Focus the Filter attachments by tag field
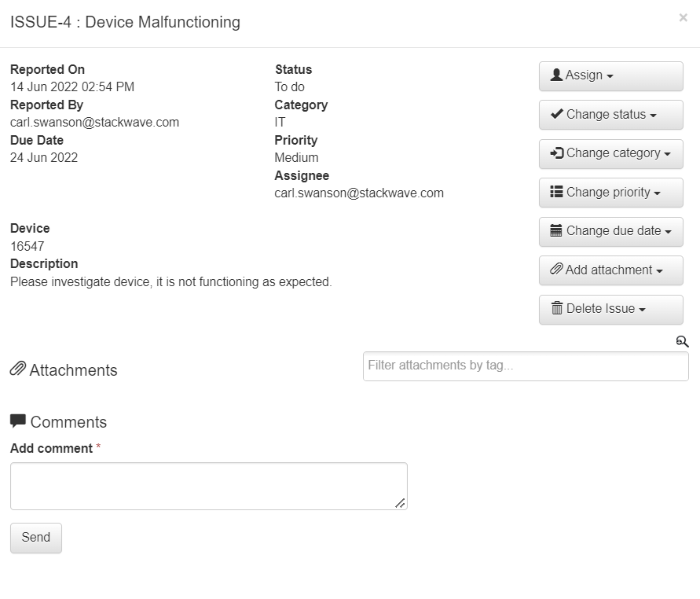Image resolution: width=700 pixels, height=599 pixels. (525, 366)
